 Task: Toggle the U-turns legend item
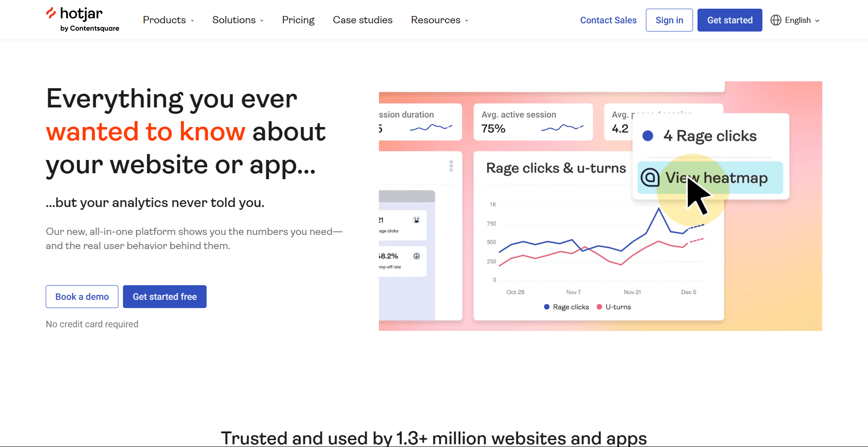point(614,307)
